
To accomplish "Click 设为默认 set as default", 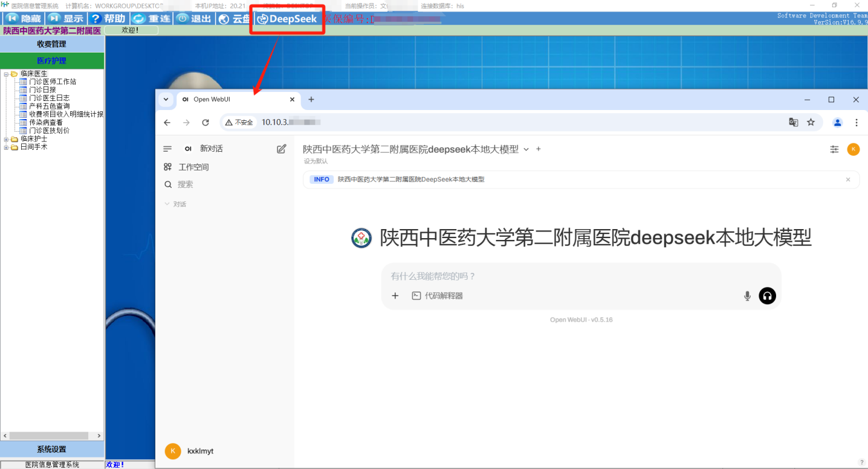I will [x=316, y=161].
